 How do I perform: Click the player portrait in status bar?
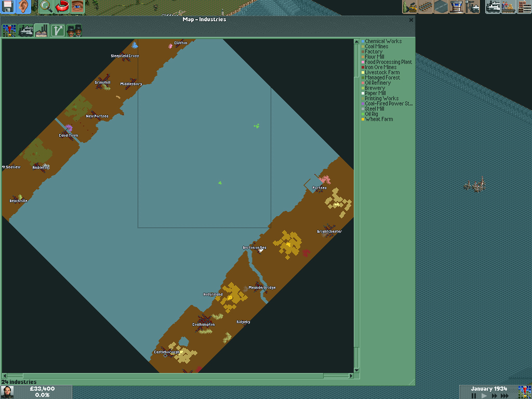tap(8, 392)
